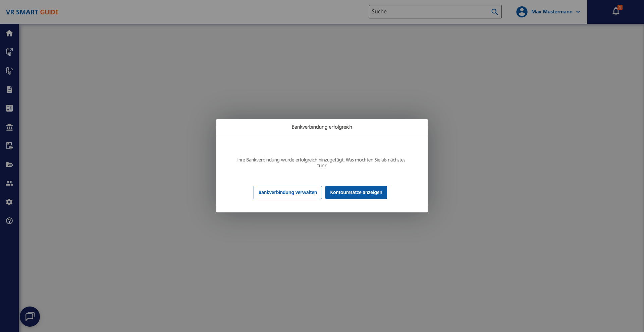Open the folder export icon
Image resolution: width=644 pixels, height=332 pixels.
9,164
